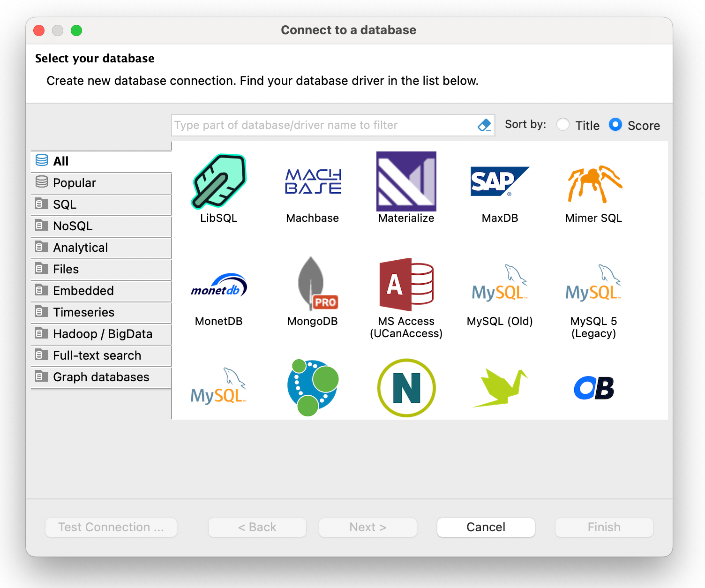The image size is (705, 588).
Task: Click the Test Connection ... button
Action: point(111,527)
